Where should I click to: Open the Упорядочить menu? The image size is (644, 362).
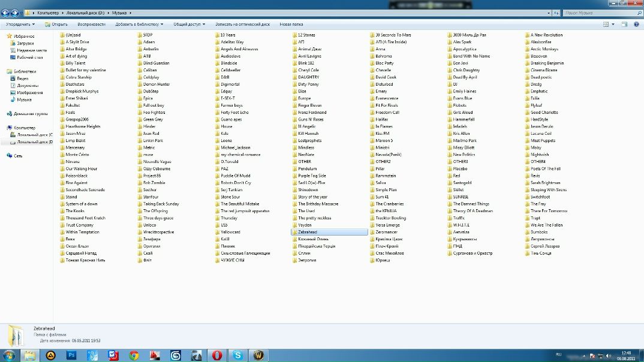(20, 24)
